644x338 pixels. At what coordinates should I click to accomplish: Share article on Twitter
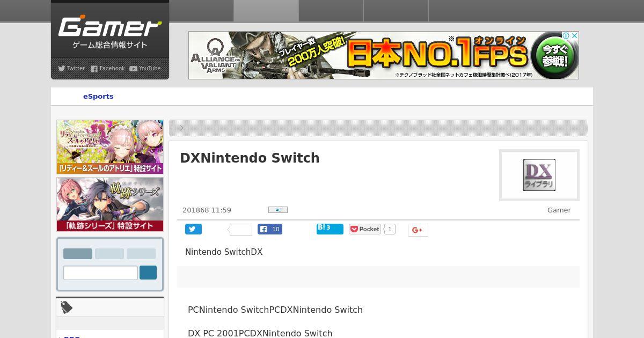click(x=194, y=229)
